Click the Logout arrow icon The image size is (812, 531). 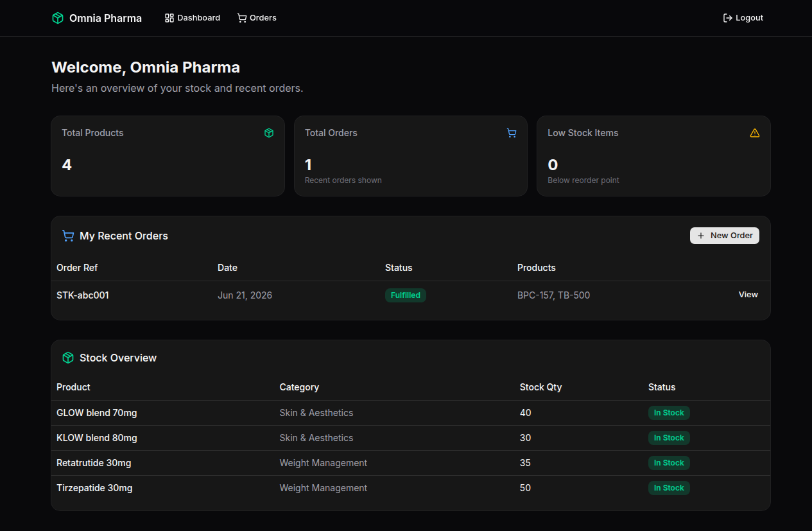727,18
